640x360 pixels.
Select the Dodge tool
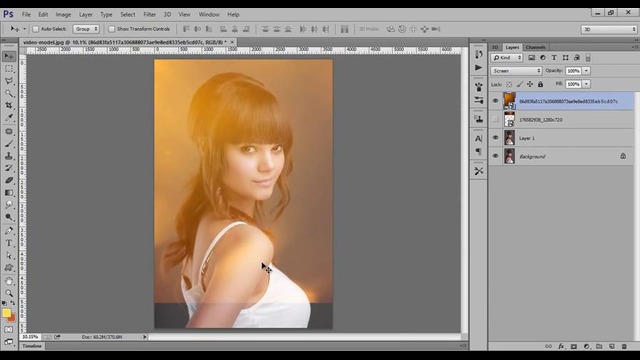(x=9, y=217)
